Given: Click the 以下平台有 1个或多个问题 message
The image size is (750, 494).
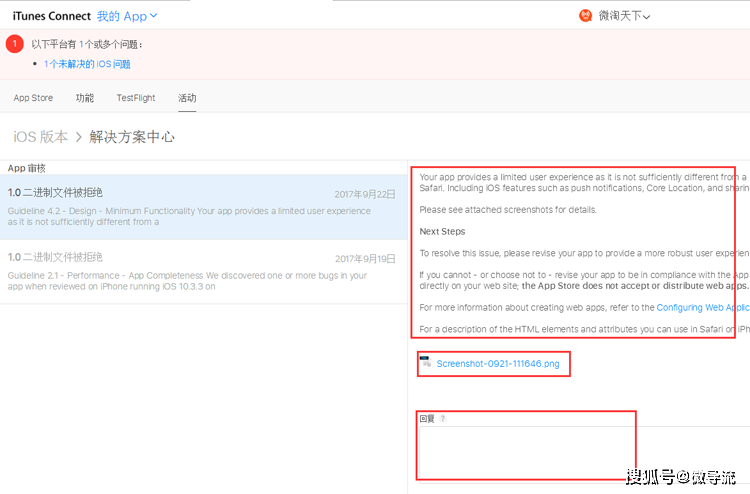Looking at the screenshot, I should (x=87, y=44).
